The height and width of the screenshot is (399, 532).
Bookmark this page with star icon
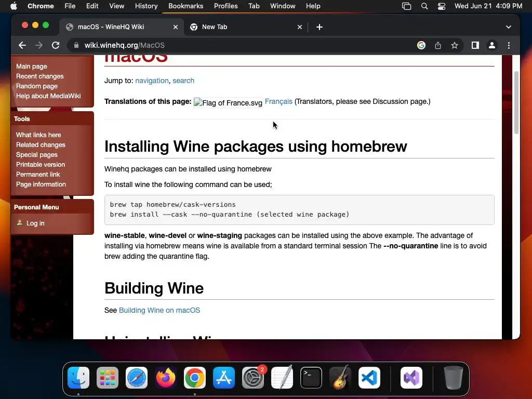[x=455, y=45]
